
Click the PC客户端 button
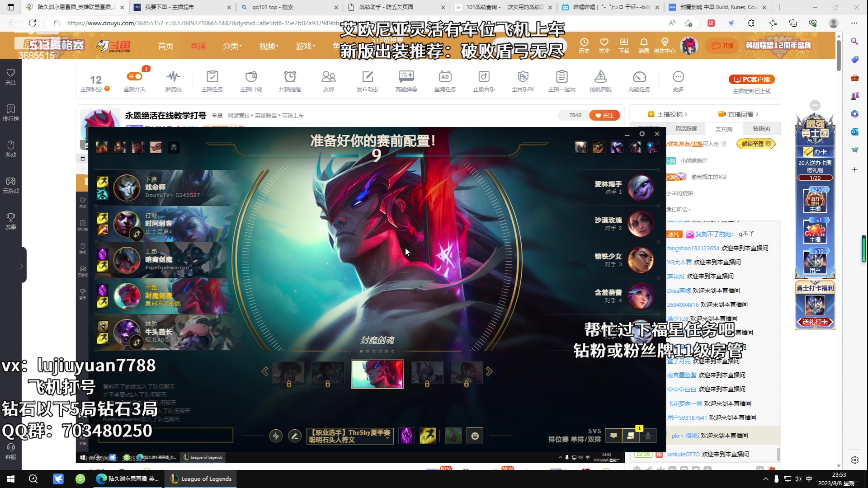(752, 80)
